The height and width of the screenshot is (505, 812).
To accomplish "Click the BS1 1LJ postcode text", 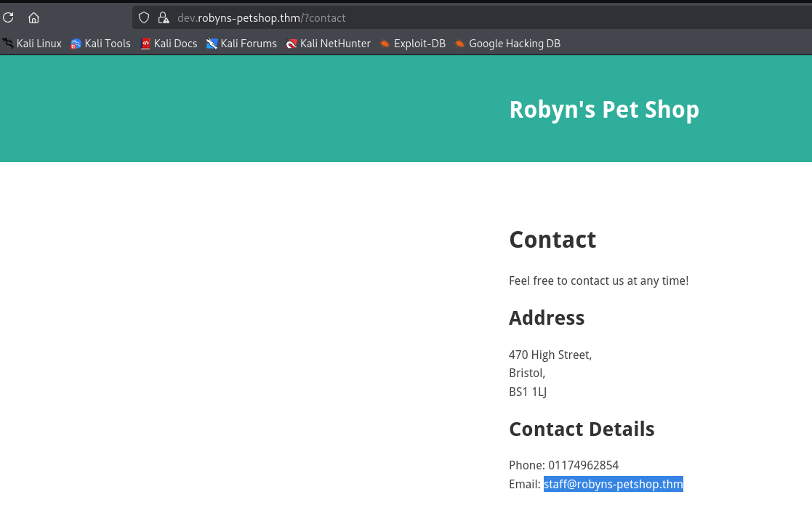I will 528,392.
